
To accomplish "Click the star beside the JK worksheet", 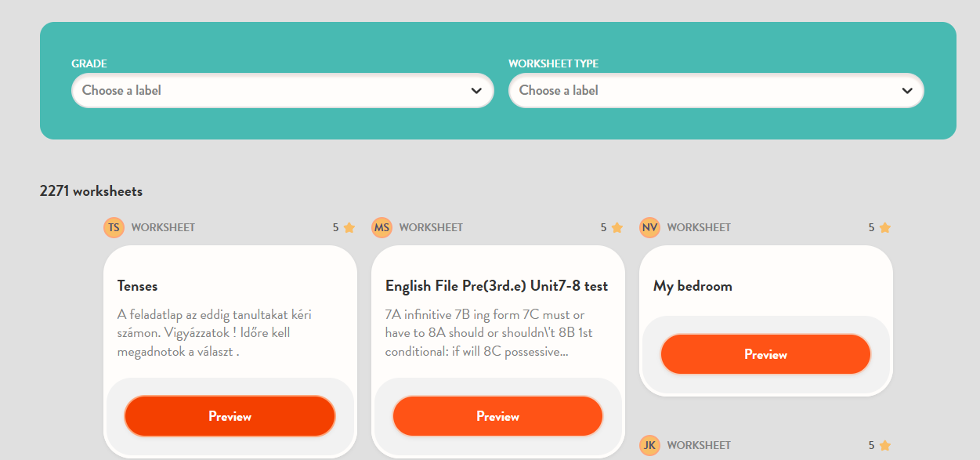I will (x=884, y=446).
